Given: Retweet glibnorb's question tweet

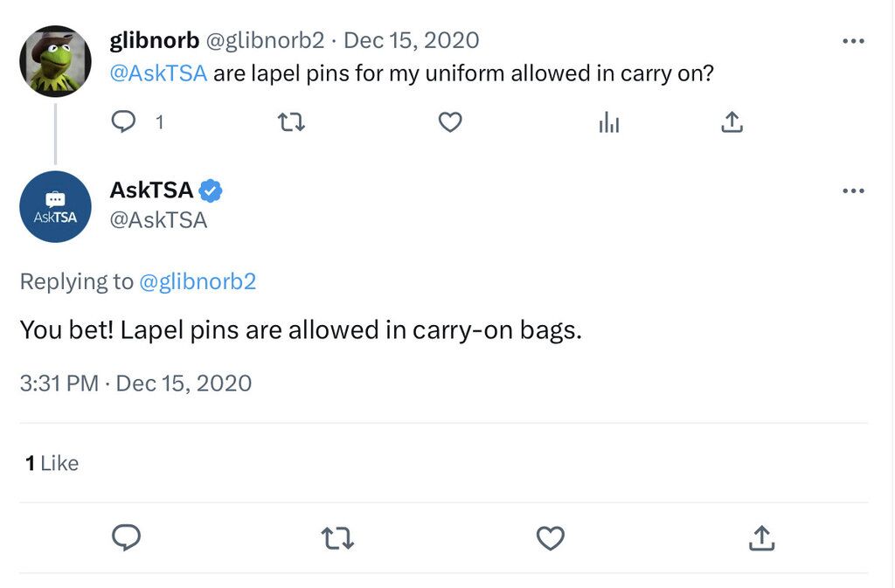Looking at the screenshot, I should tap(290, 122).
